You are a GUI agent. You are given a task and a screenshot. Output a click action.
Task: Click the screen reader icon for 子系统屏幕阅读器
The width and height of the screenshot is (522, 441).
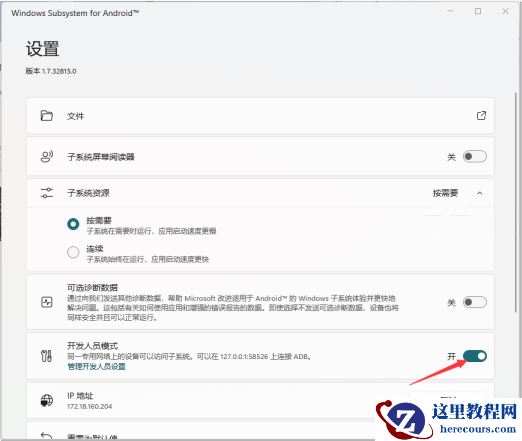(x=47, y=156)
